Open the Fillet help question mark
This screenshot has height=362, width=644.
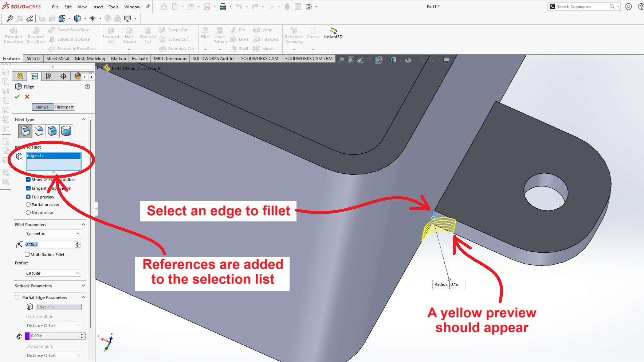(x=87, y=87)
